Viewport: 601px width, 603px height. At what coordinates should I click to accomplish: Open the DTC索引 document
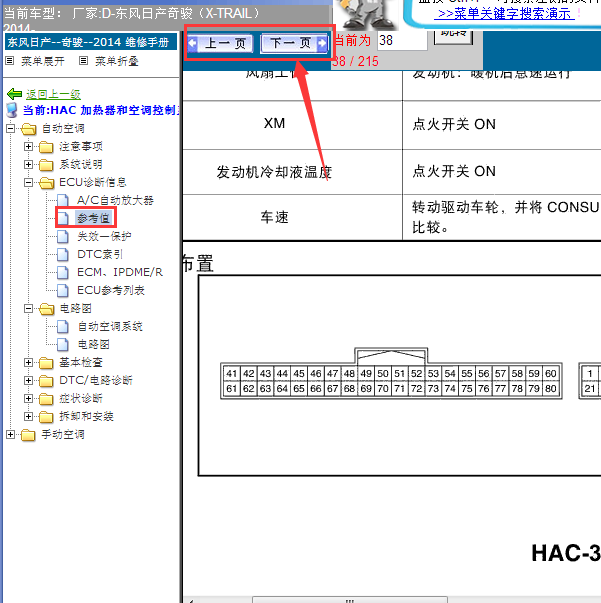[x=100, y=255]
